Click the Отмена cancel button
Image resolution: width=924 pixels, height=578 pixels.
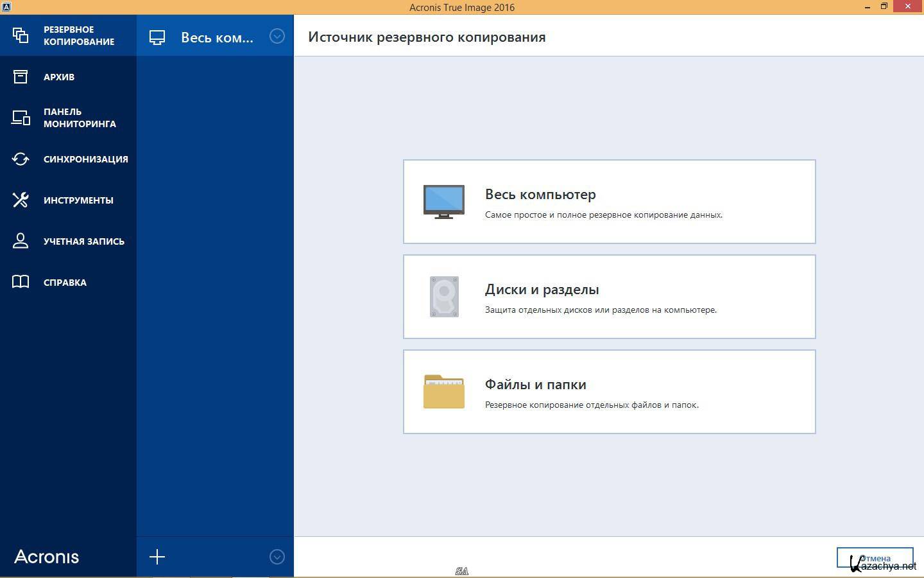[x=875, y=557]
